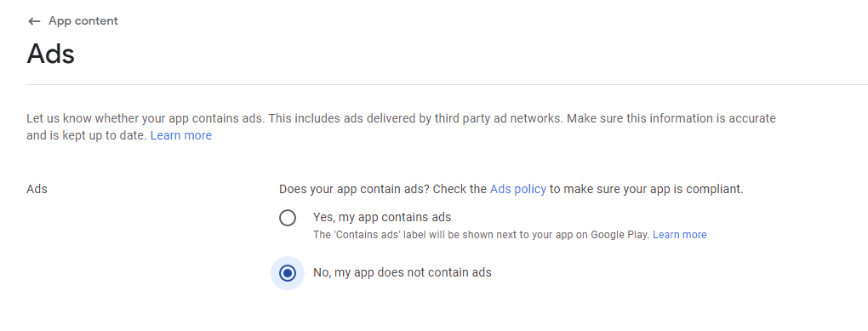The height and width of the screenshot is (331, 868).
Task: Select the 'No, my app does not contain ads' radio
Action: click(x=288, y=273)
